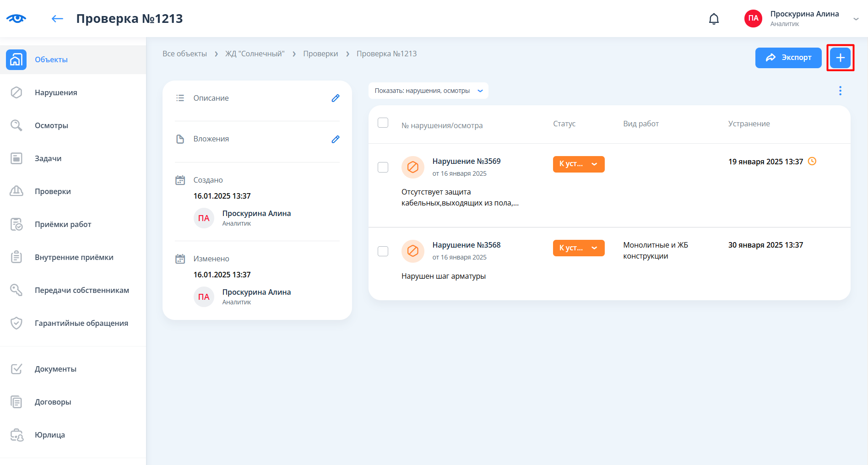This screenshot has width=868, height=465.
Task: Open Нарушения in the sidebar
Action: click(56, 92)
